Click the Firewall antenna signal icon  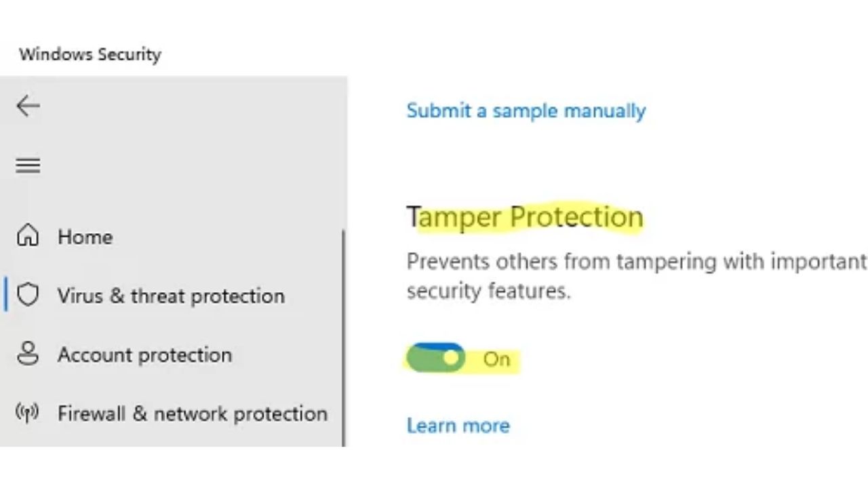point(27,413)
